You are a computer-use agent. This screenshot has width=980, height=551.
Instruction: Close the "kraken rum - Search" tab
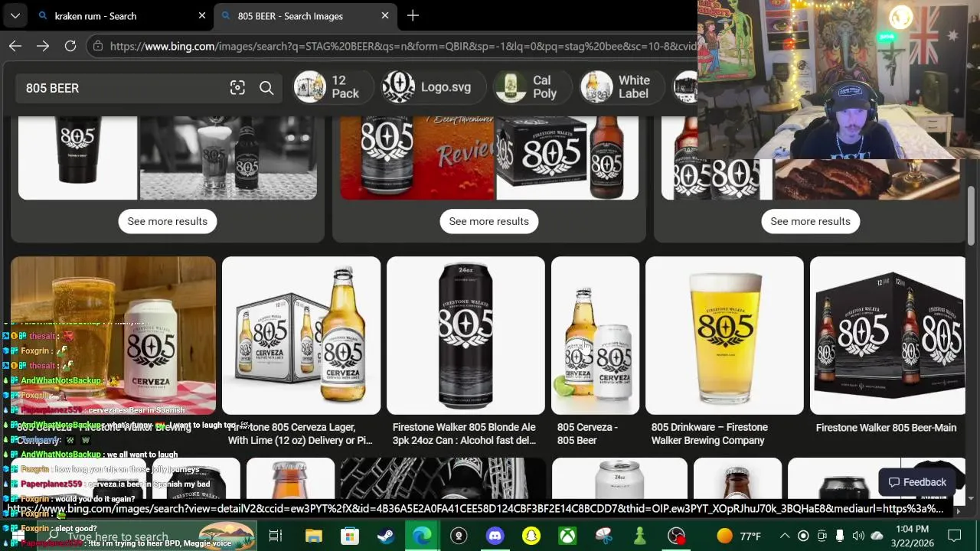point(202,15)
